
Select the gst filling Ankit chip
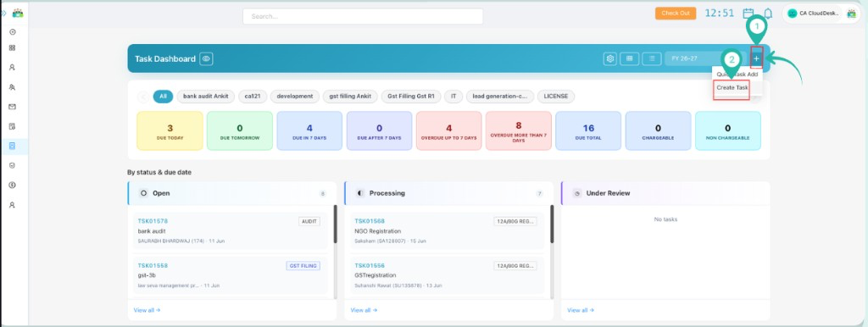pyautogui.click(x=350, y=97)
